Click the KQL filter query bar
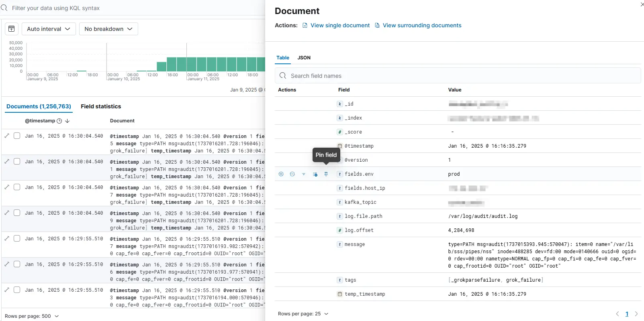The height and width of the screenshot is (321, 644). (133, 8)
